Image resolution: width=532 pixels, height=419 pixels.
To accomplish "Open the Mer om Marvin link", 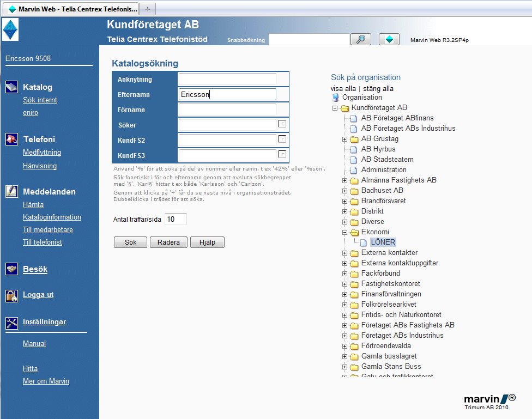I will tap(46, 381).
